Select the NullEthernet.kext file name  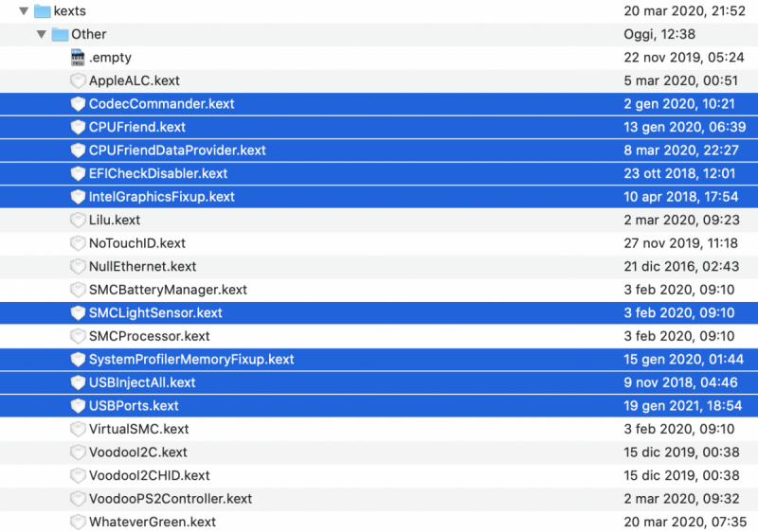(143, 266)
